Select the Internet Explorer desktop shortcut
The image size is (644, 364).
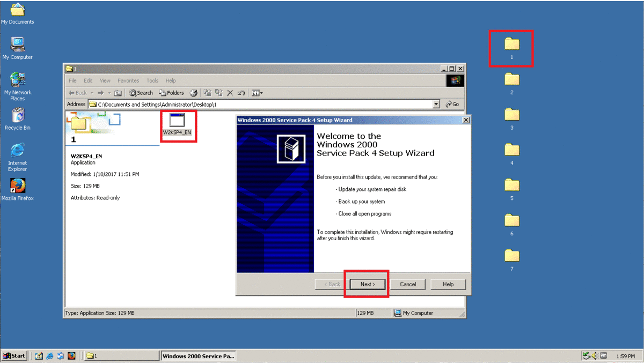click(18, 157)
